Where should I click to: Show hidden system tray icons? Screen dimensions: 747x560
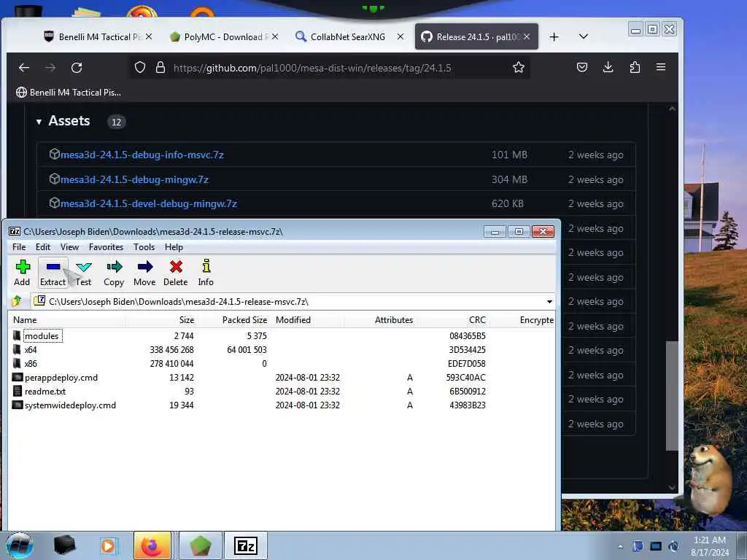pos(620,546)
